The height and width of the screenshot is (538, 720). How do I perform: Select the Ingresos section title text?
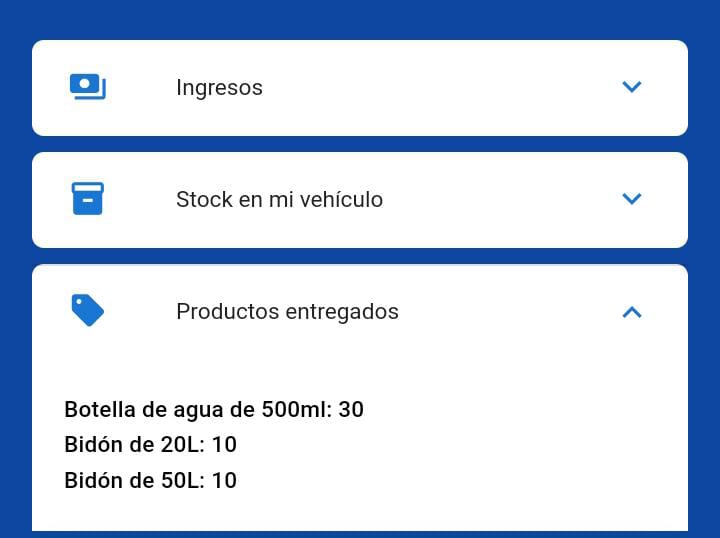point(219,87)
